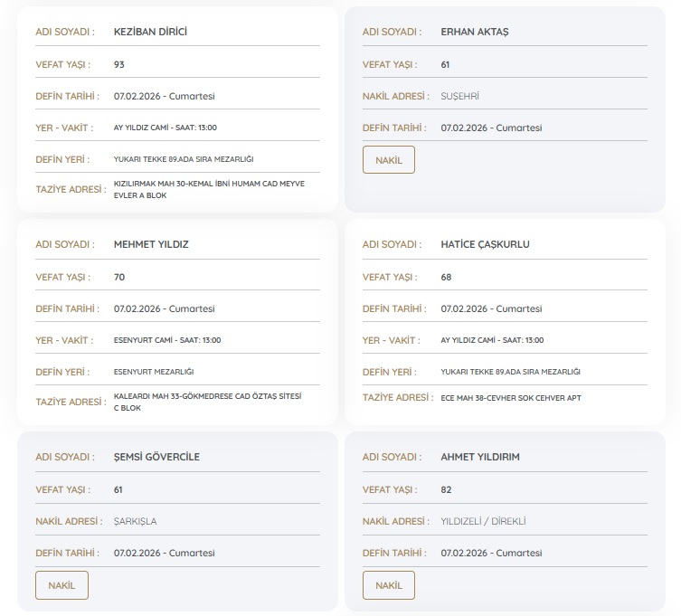This screenshot has width=681, height=616.
Task: Select the name Keziban Dirici
Action: (x=150, y=32)
